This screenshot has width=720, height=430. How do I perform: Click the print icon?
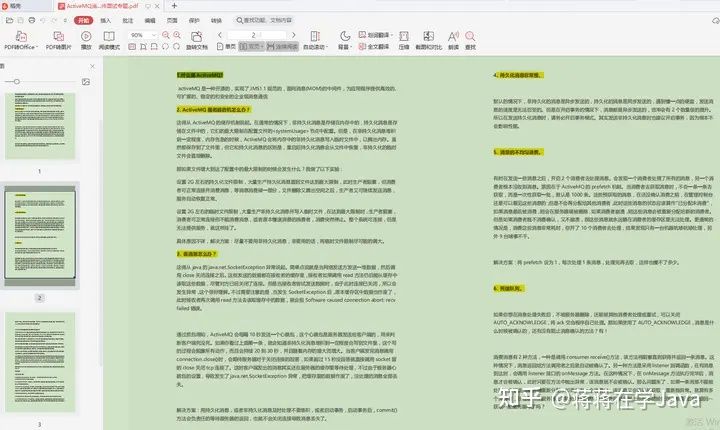point(32,20)
